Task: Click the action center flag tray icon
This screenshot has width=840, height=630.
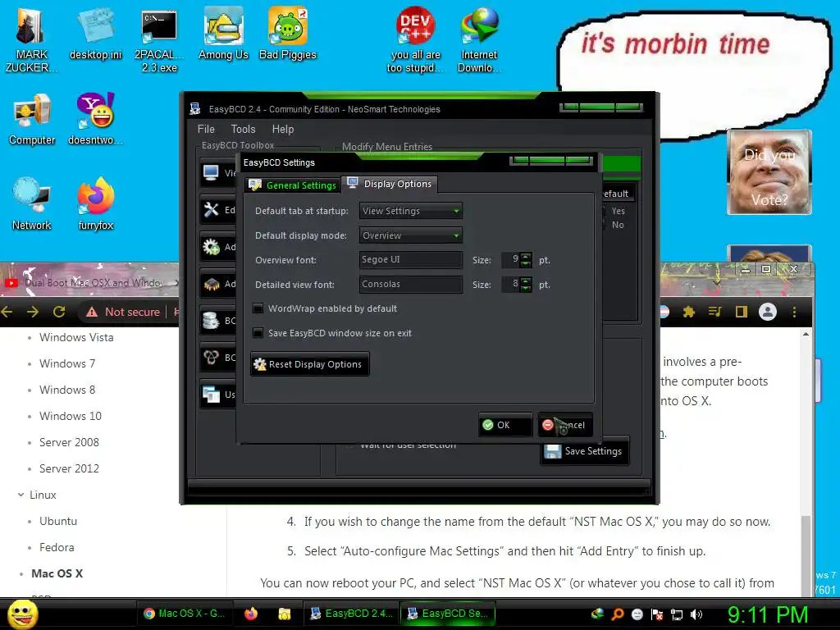Action: coord(657,614)
